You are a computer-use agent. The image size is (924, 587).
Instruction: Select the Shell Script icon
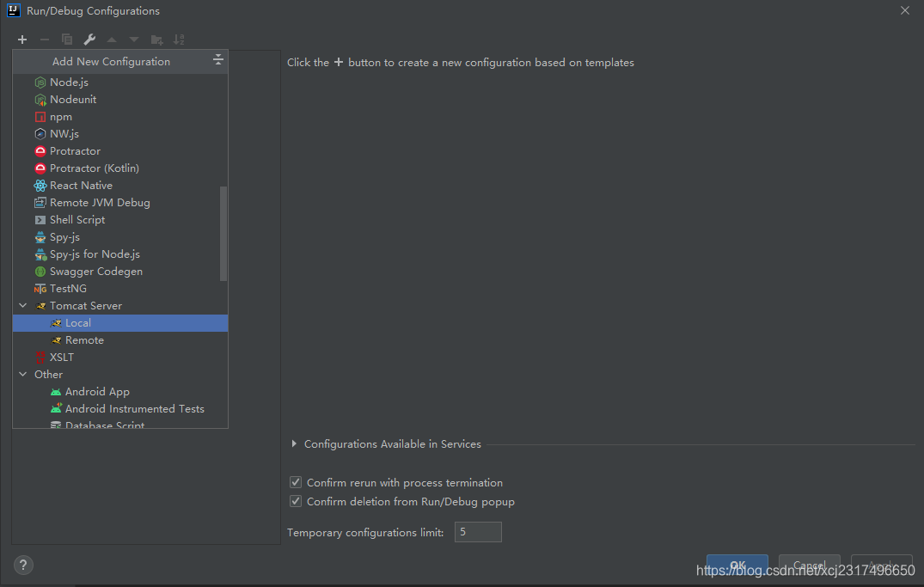tap(40, 220)
